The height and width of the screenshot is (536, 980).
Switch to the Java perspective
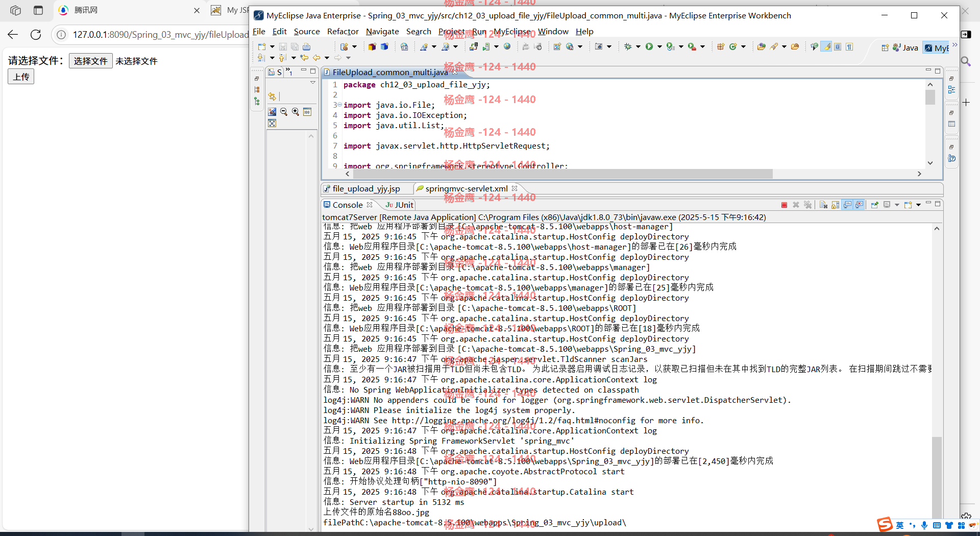905,47
